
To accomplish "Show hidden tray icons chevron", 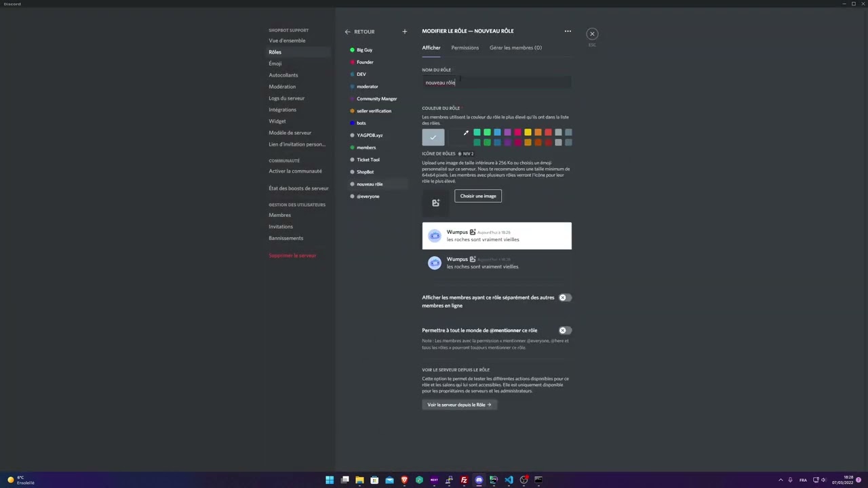I will [781, 480].
